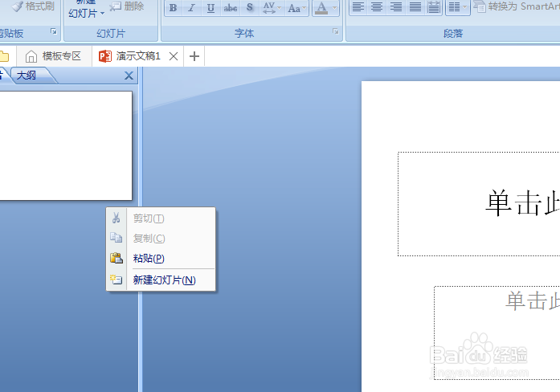
Task: Click the yellow folder icon in tab bar
Action: 4,56
